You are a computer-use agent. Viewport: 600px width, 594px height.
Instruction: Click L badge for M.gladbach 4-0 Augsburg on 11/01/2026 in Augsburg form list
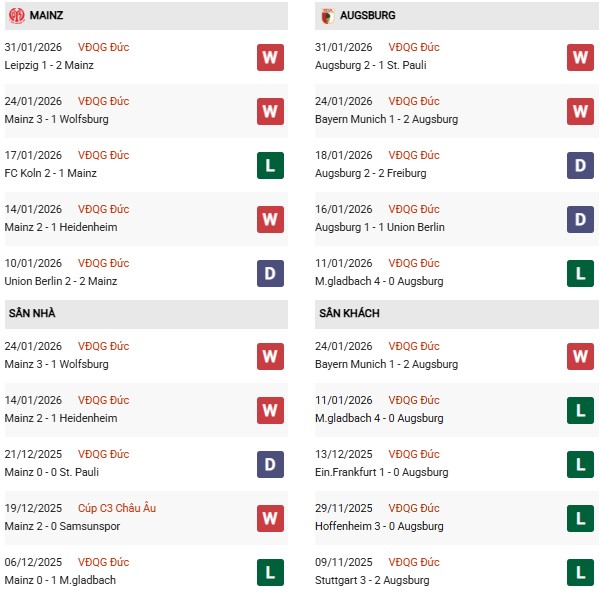pos(581,273)
